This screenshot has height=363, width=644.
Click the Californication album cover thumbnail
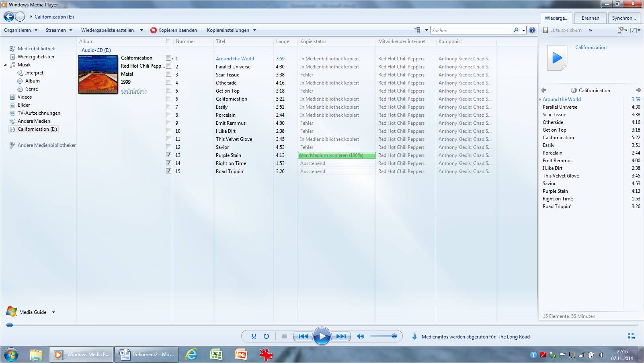point(98,74)
